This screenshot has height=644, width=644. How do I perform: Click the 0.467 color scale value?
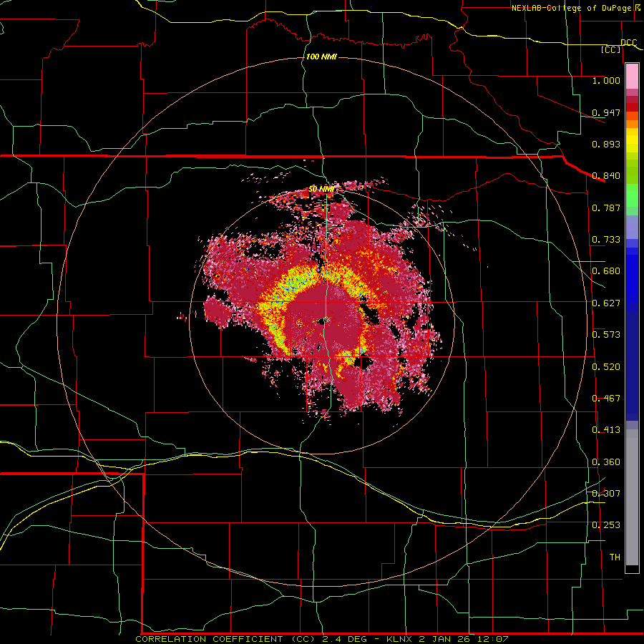606,399
